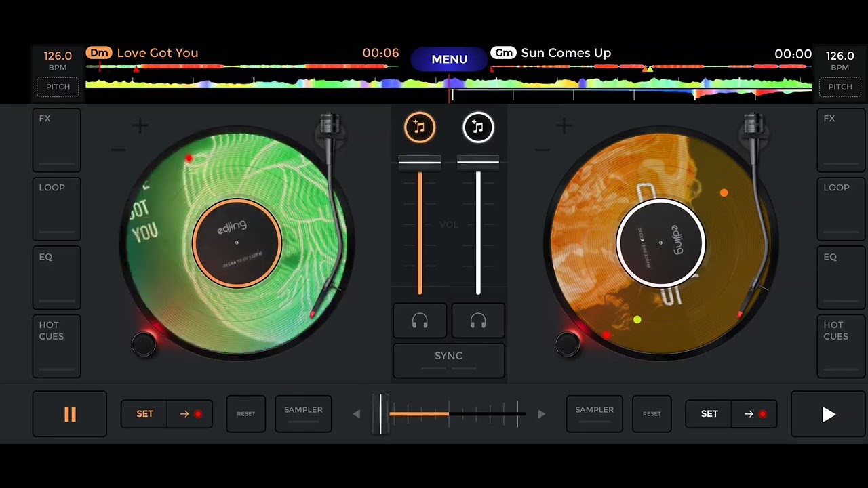Load a track with orange music icon

[x=420, y=127]
